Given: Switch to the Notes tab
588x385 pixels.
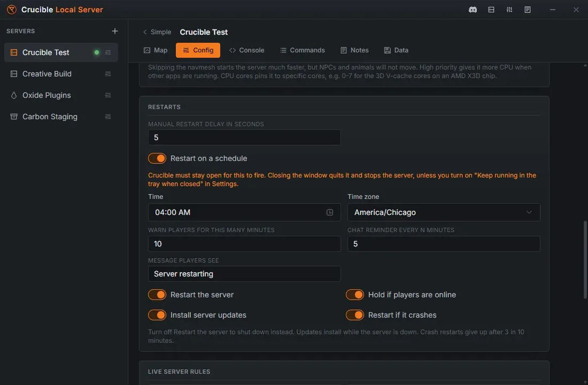Looking at the screenshot, I should coord(354,50).
